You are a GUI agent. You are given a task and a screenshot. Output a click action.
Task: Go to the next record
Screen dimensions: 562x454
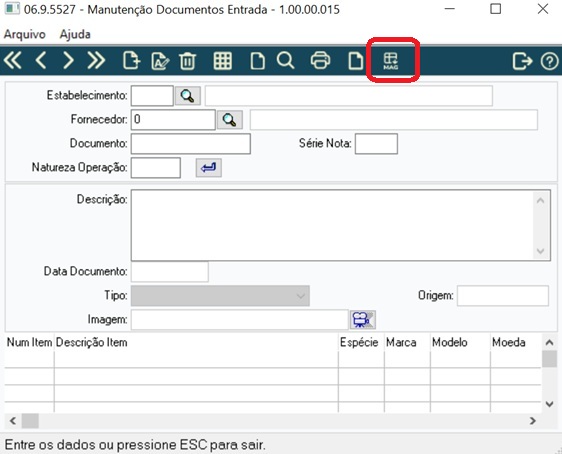click(68, 60)
